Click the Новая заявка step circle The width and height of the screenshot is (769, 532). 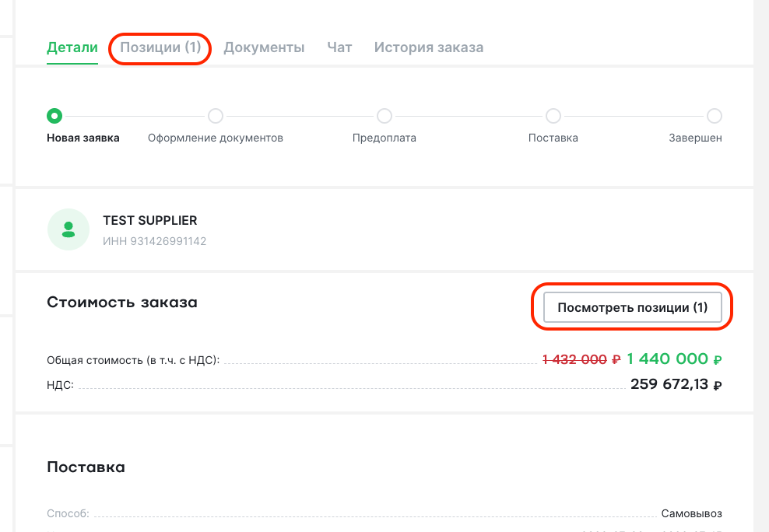pyautogui.click(x=54, y=116)
